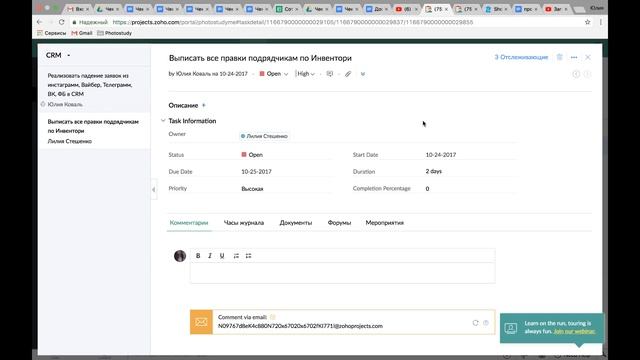Viewport: 640px width, 360px height.
Task: Click the orange envelope email icon
Action: (x=201, y=322)
